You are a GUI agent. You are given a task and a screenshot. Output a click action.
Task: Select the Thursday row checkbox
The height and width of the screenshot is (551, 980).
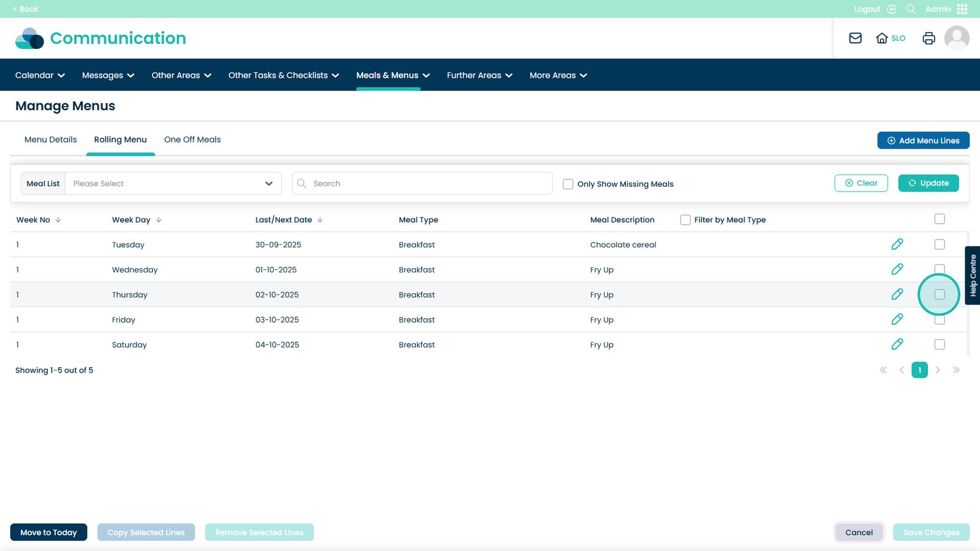pyautogui.click(x=939, y=294)
